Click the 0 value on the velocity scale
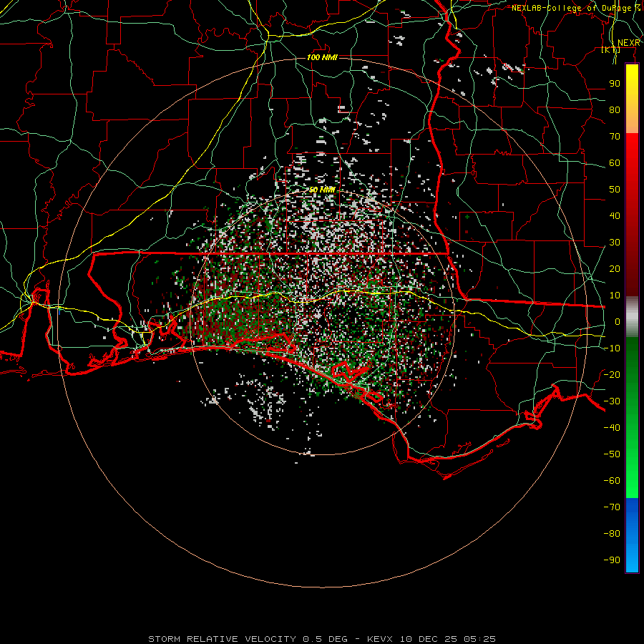Screen dimensions: 644x644 point(618,322)
